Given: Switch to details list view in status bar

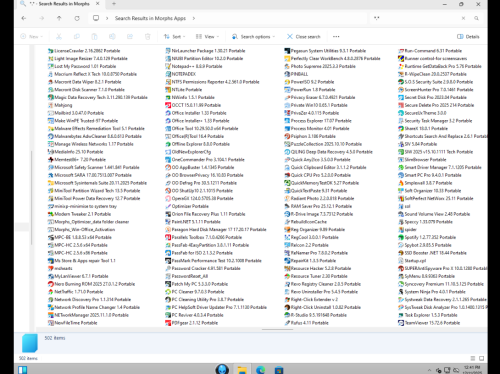Looking at the screenshot, I should (473, 358).
